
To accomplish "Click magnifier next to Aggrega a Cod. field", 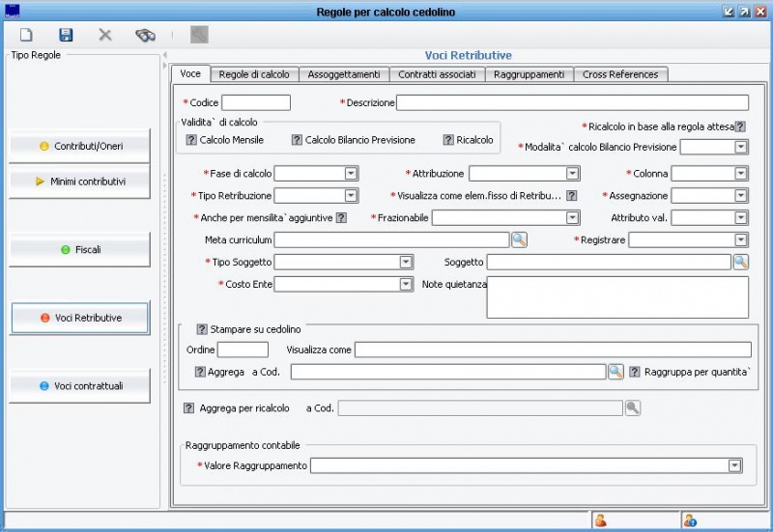I will coord(616,372).
